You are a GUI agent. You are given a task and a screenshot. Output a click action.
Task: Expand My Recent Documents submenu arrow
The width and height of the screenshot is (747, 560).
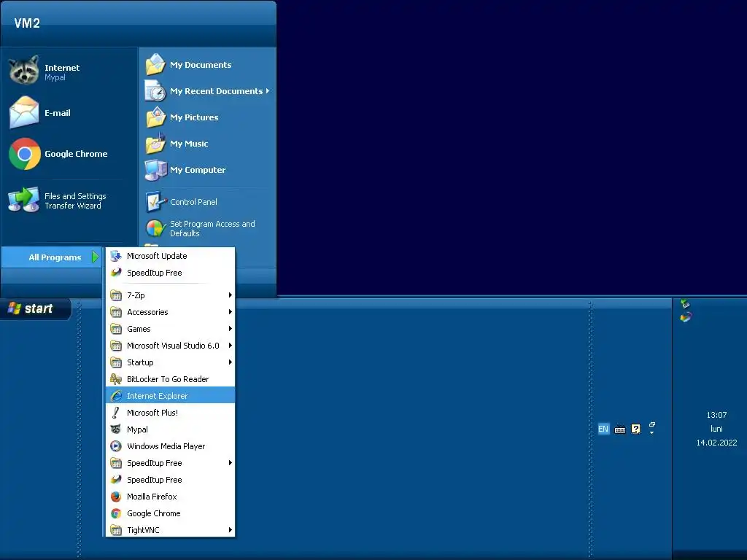click(268, 90)
